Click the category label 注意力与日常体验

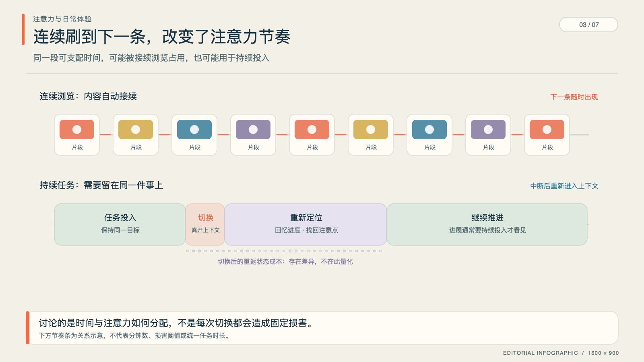(62, 19)
